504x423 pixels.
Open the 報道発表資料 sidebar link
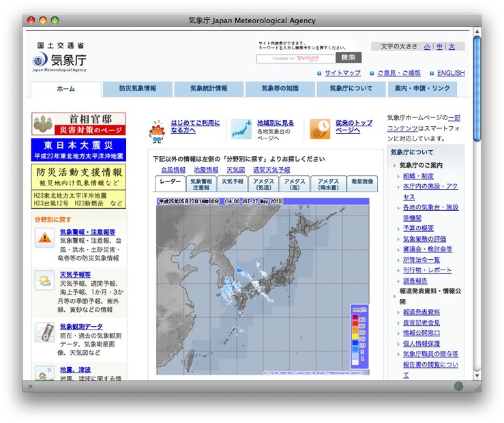[421, 312]
